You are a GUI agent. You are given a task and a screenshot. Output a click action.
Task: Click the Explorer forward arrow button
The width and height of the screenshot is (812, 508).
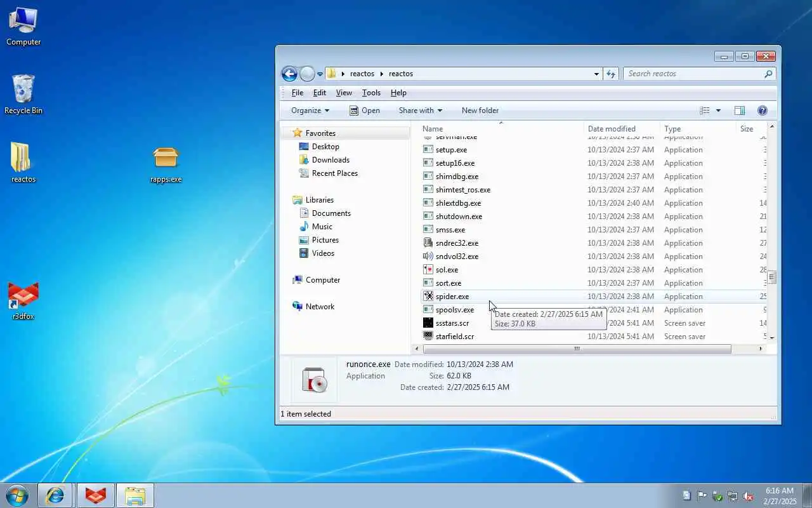(307, 74)
